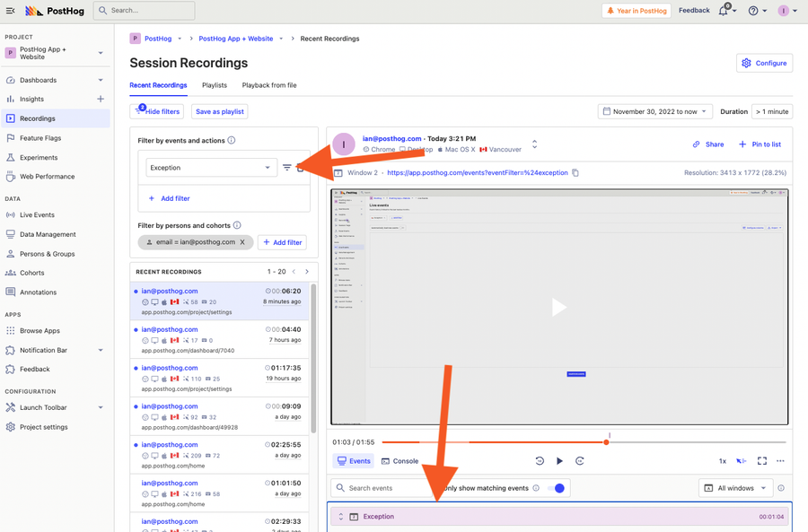Click Hide filters button

(156, 111)
